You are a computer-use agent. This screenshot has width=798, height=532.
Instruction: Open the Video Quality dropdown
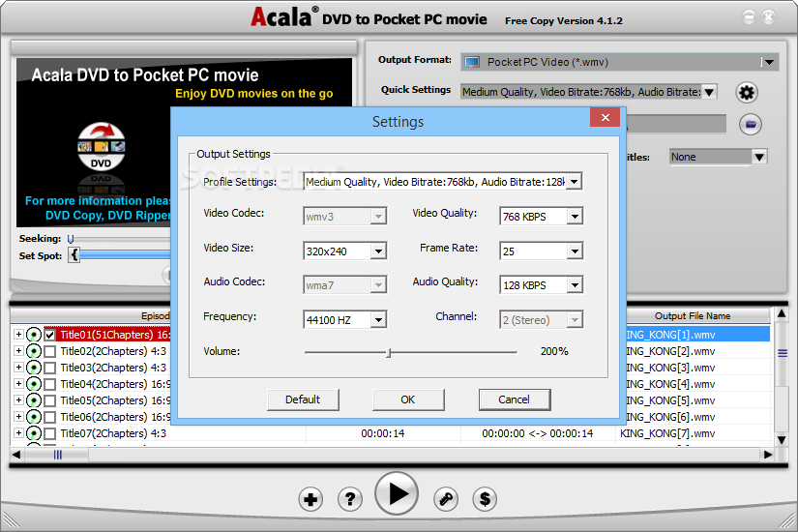(575, 217)
